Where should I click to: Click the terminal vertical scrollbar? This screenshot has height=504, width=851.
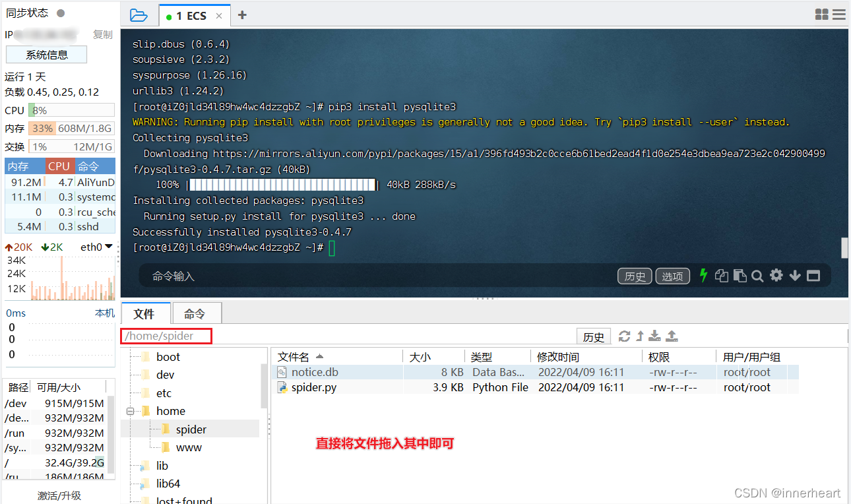(844, 247)
